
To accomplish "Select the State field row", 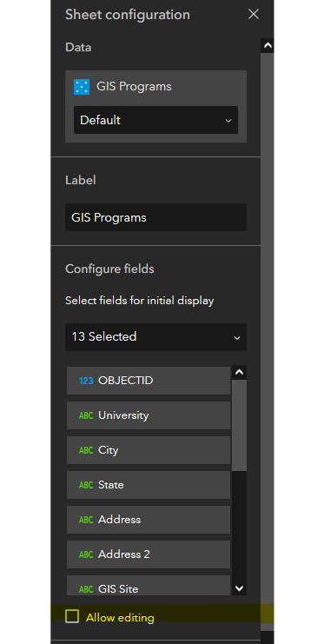I will pyautogui.click(x=149, y=485).
